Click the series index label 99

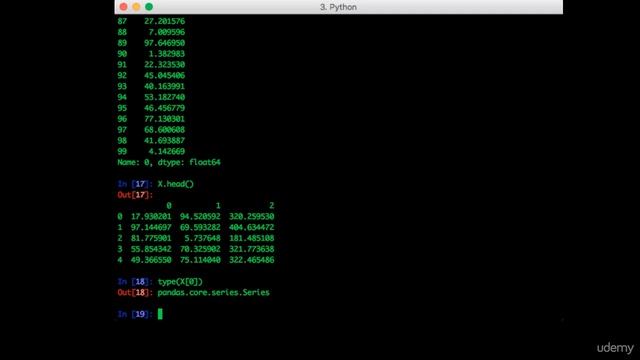coord(122,151)
